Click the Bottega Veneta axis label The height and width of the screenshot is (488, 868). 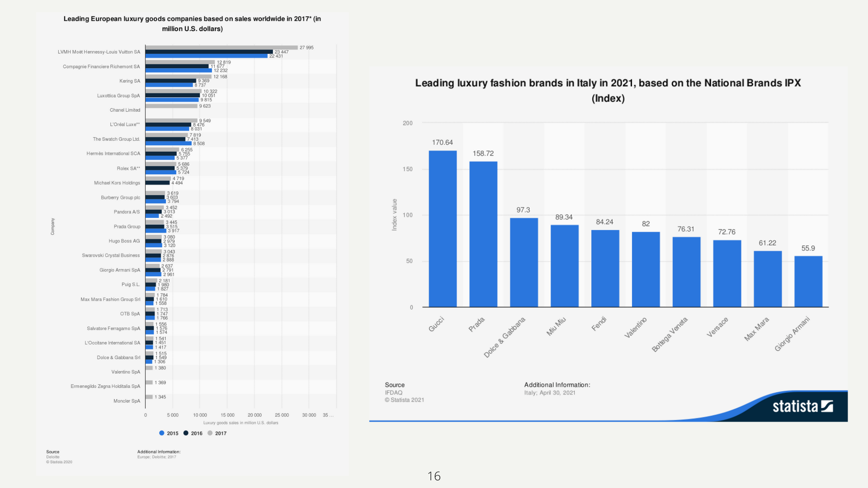670,334
